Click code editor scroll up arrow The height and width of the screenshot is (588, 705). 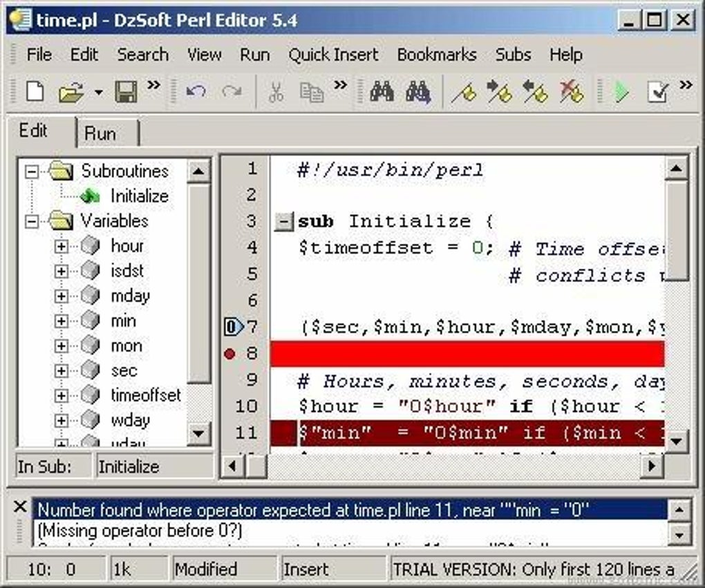click(x=676, y=169)
